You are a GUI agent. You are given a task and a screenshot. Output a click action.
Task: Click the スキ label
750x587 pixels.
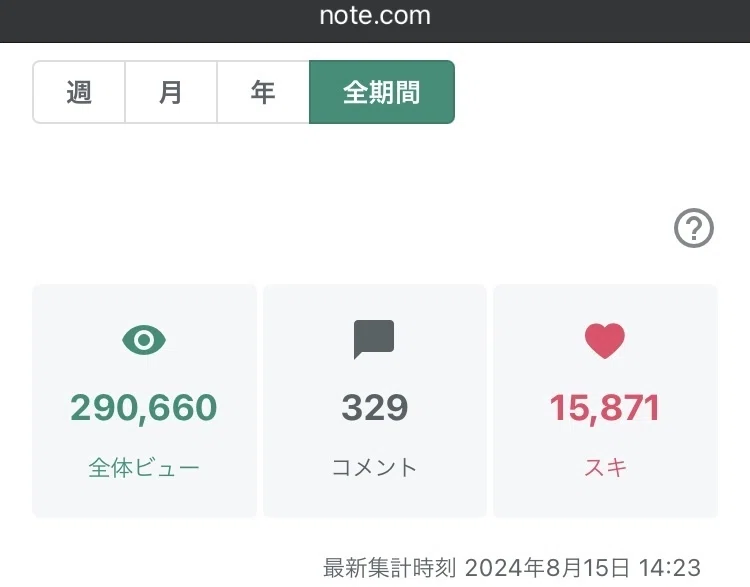click(x=605, y=467)
